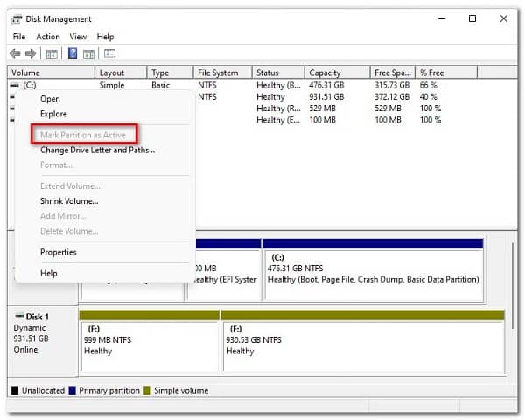Click the Forward arrow toolbar icon
Viewport: 525px width, 420px height.
coord(31,53)
